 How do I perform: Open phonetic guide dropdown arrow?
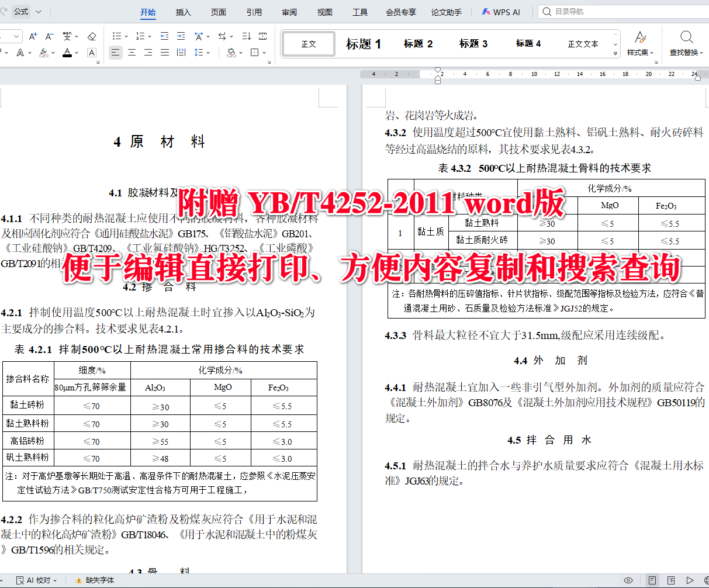[76, 36]
